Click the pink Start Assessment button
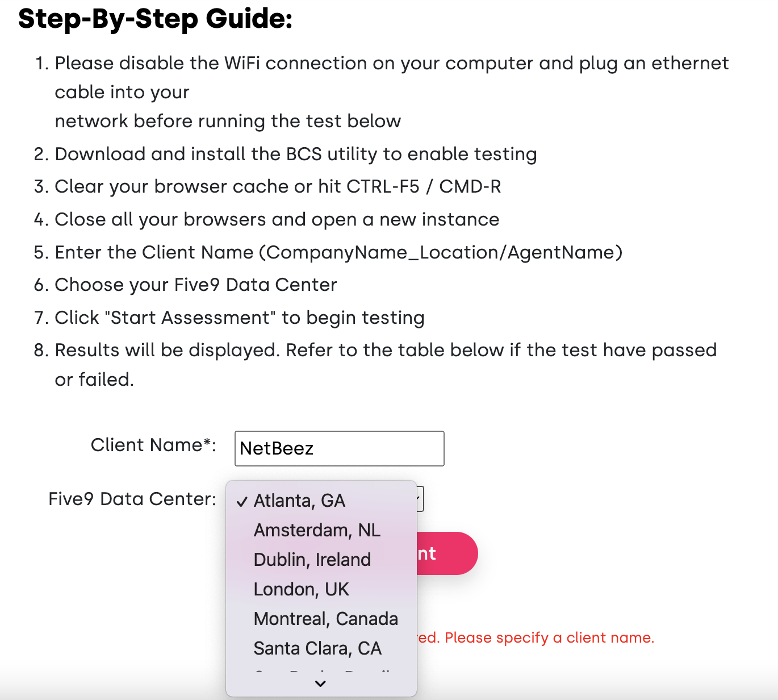 click(447, 553)
